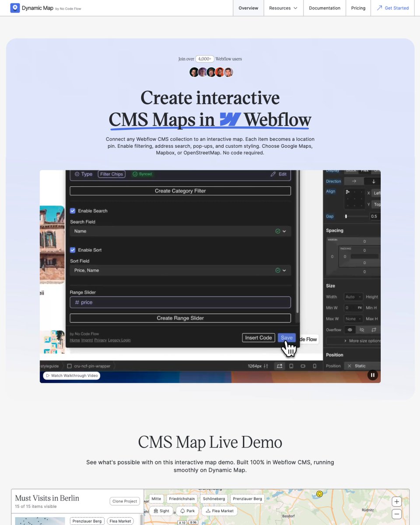
Task: Go to the Documentation page
Action: [x=325, y=8]
